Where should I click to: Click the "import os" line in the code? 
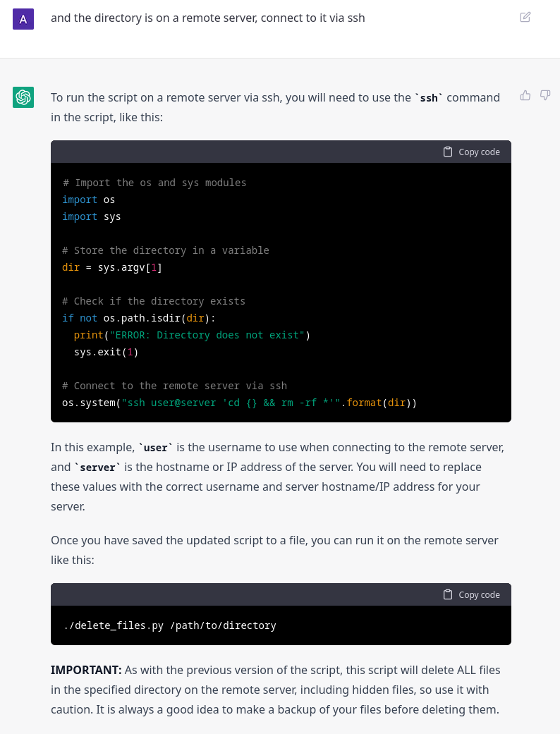(88, 200)
